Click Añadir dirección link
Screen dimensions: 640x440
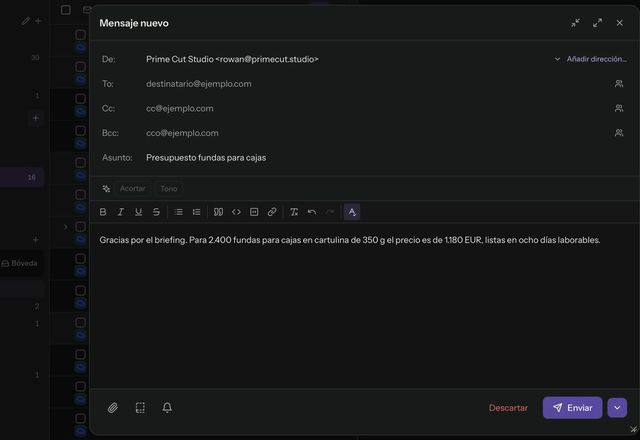click(596, 59)
